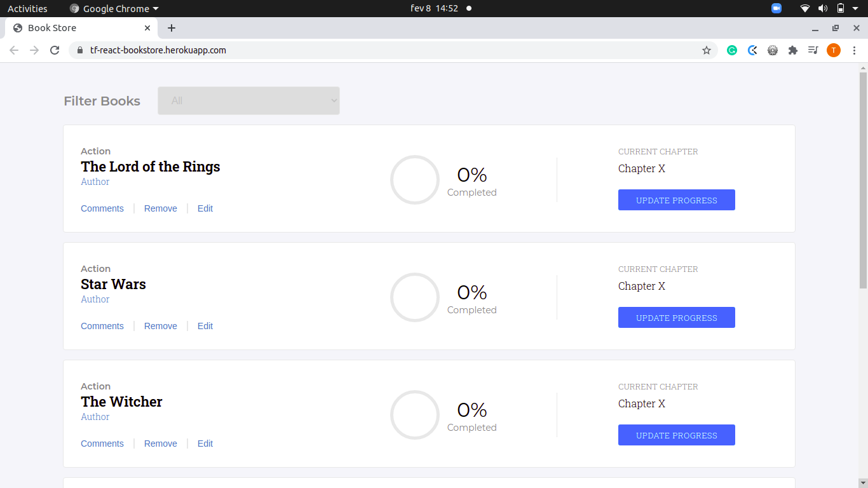The image size is (868, 488).
Task: Open the media control playlist icon
Action: click(x=813, y=50)
